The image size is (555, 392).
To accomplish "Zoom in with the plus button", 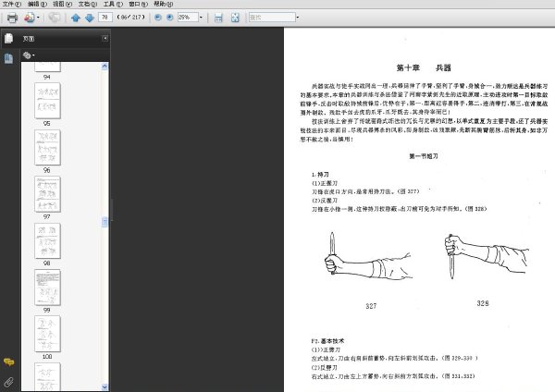I will [170, 17].
